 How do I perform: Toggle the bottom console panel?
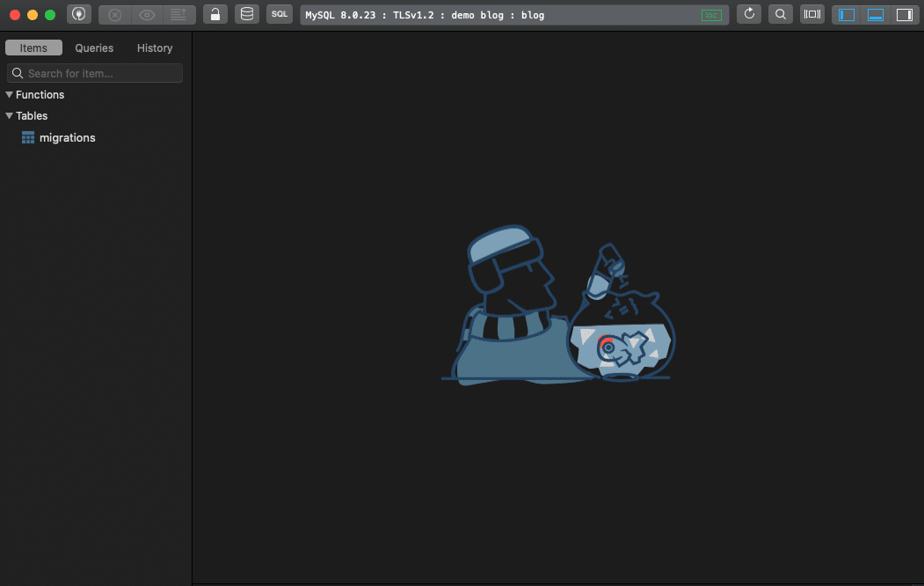pyautogui.click(x=875, y=15)
